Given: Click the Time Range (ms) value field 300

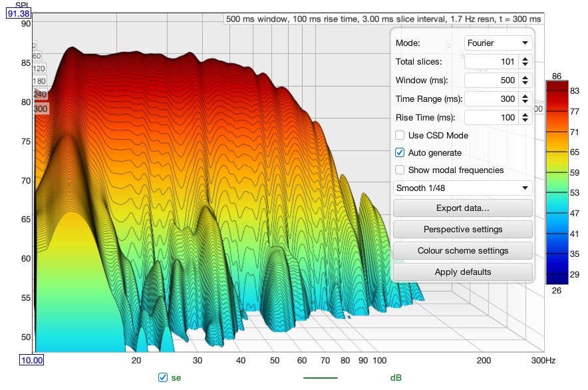Looking at the screenshot, I should [x=492, y=99].
